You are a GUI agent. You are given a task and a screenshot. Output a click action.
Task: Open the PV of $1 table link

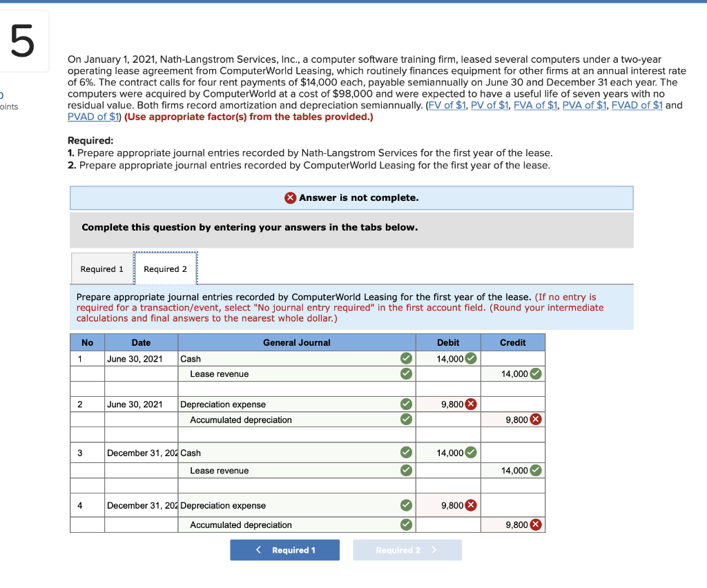(490, 106)
